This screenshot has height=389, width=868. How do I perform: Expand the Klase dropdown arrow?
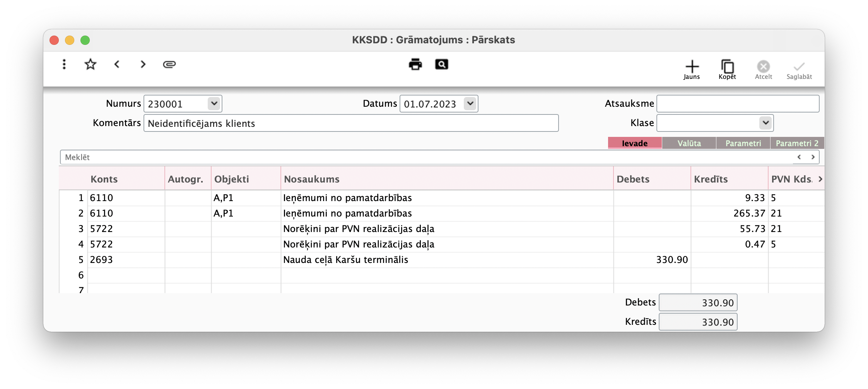pyautogui.click(x=765, y=123)
